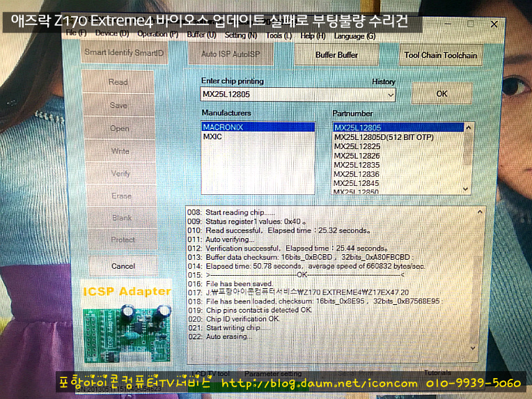Screen dimensions: 532x399
Task: Click log line 019 Chip pins contact
Action: pos(250,310)
